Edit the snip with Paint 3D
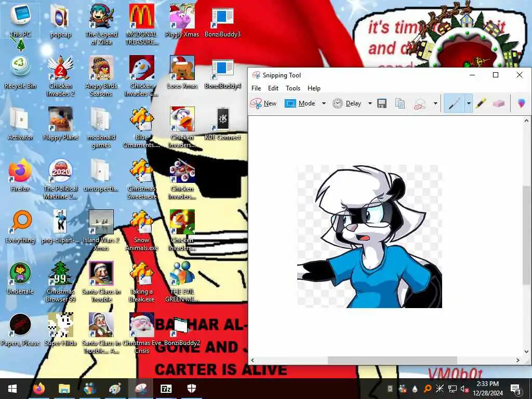The width and height of the screenshot is (532, 399). 521,103
